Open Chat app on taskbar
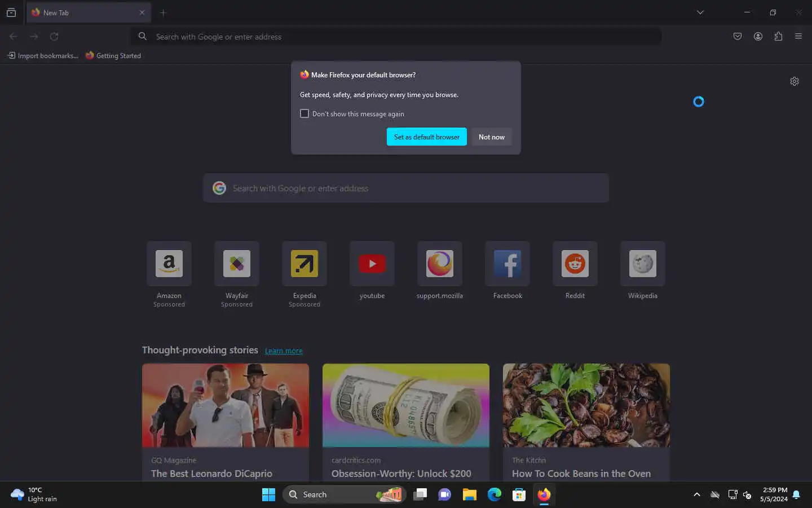 (445, 494)
